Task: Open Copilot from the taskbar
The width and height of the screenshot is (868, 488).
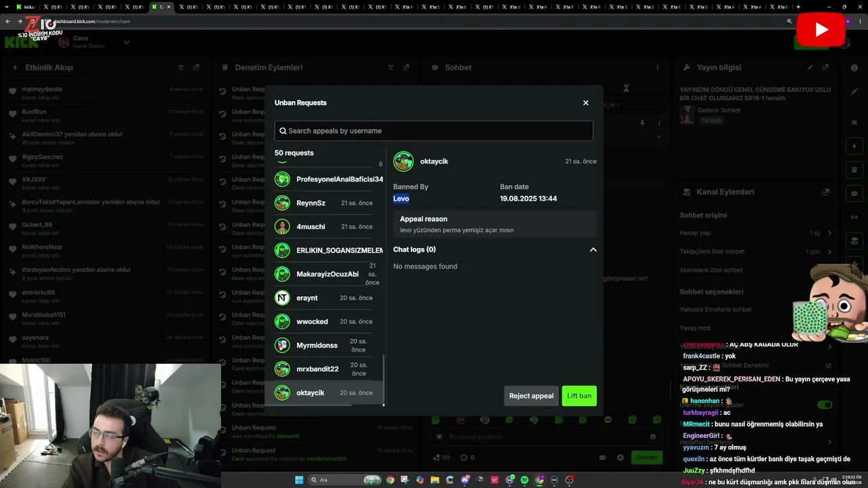Action: pos(420,480)
